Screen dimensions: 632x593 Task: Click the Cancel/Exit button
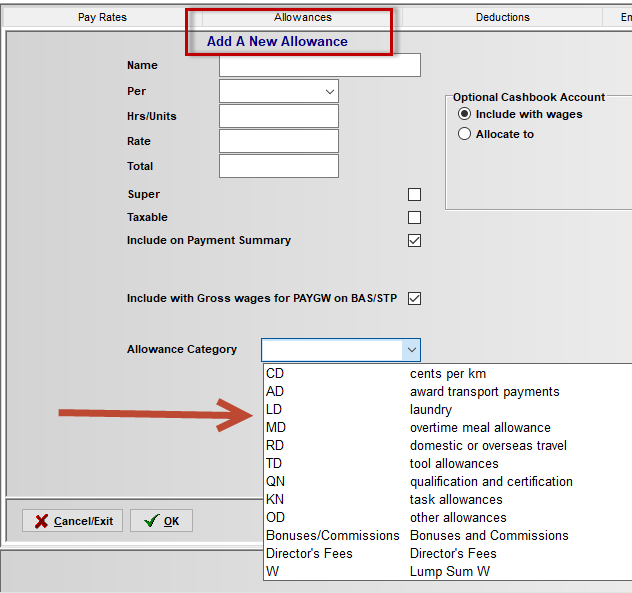coord(73,521)
